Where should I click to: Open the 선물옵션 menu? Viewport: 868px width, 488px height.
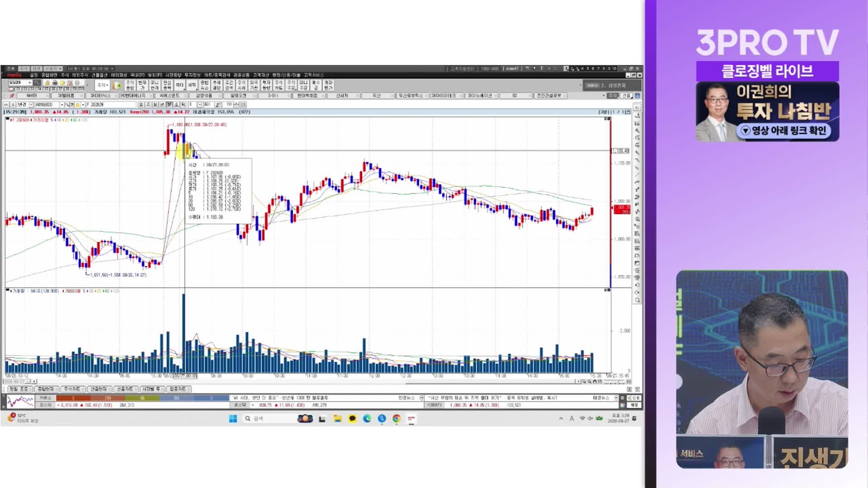(99, 75)
